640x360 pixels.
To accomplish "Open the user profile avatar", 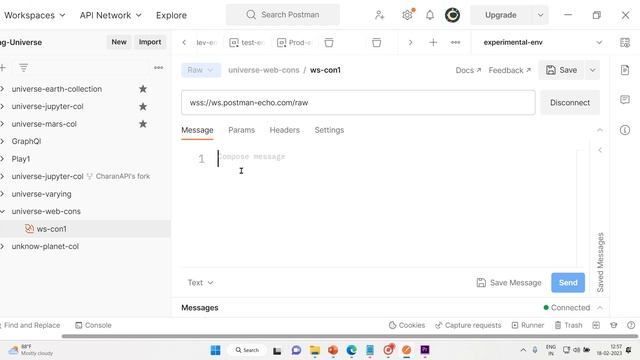I will click(452, 15).
